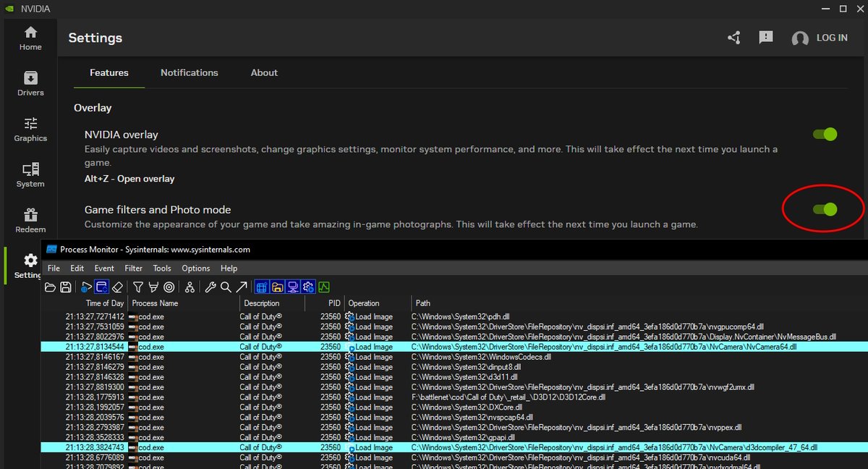Select the row loading nvspcap64.dll
Image resolution: width=868 pixels, height=469 pixels.
(x=454, y=418)
